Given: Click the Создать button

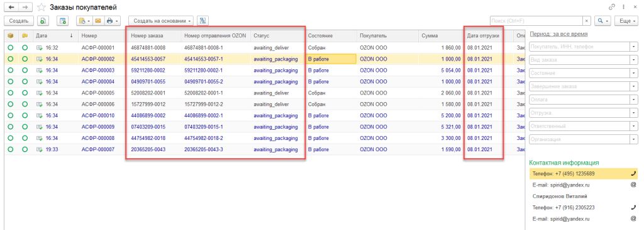Looking at the screenshot, I should click(x=18, y=21).
